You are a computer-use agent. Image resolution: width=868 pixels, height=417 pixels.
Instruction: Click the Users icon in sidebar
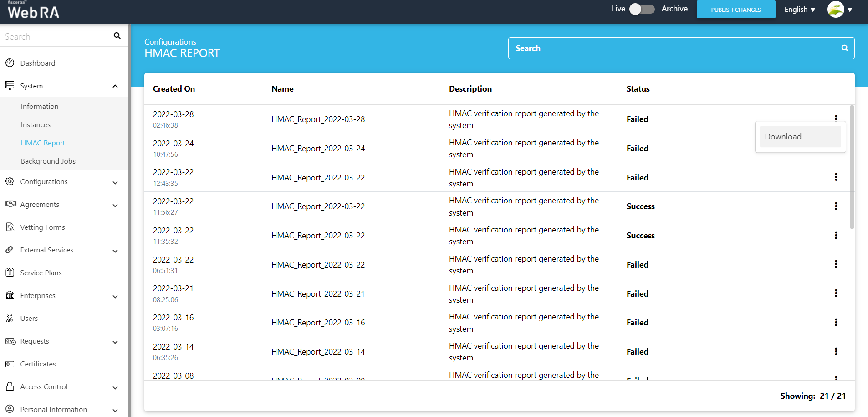[10, 318]
